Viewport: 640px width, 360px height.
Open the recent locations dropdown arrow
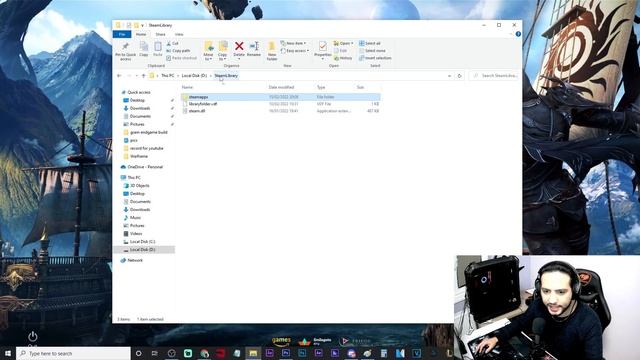click(137, 76)
